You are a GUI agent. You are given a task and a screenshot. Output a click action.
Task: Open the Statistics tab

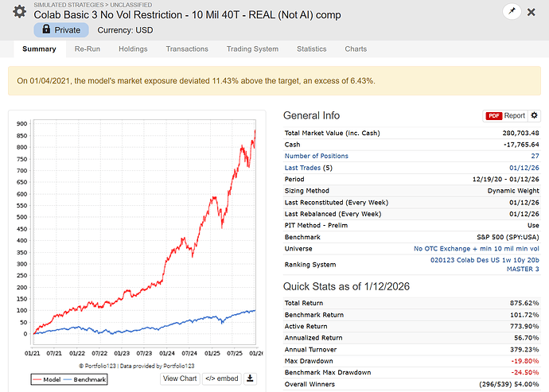pyautogui.click(x=311, y=49)
